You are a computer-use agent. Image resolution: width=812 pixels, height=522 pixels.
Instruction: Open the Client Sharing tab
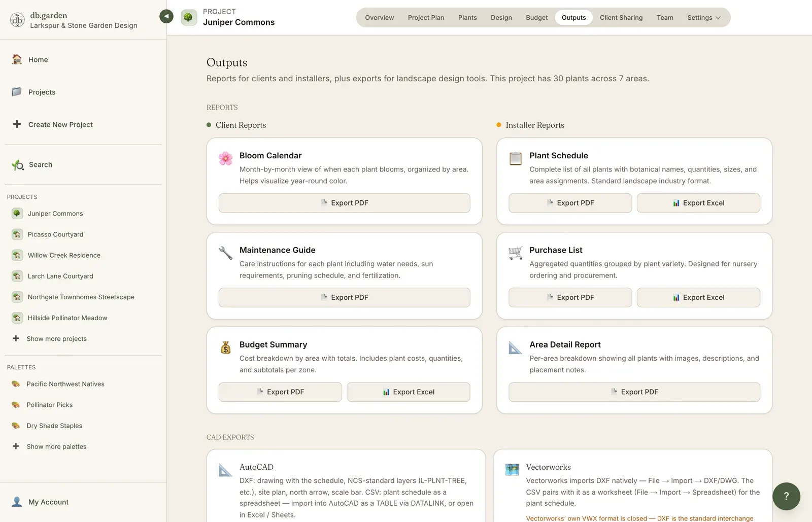[621, 17]
